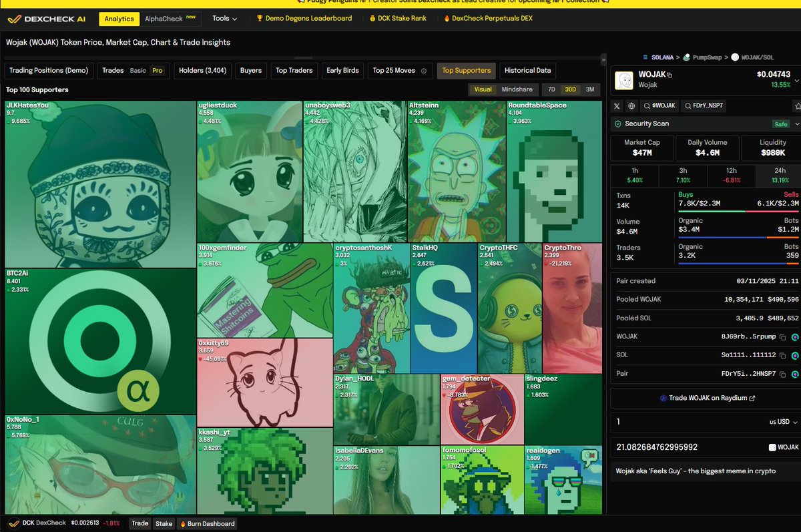Copy the WOJAK contract address 8J69rb..5rpump
This screenshot has height=532, width=801.
coord(783,337)
